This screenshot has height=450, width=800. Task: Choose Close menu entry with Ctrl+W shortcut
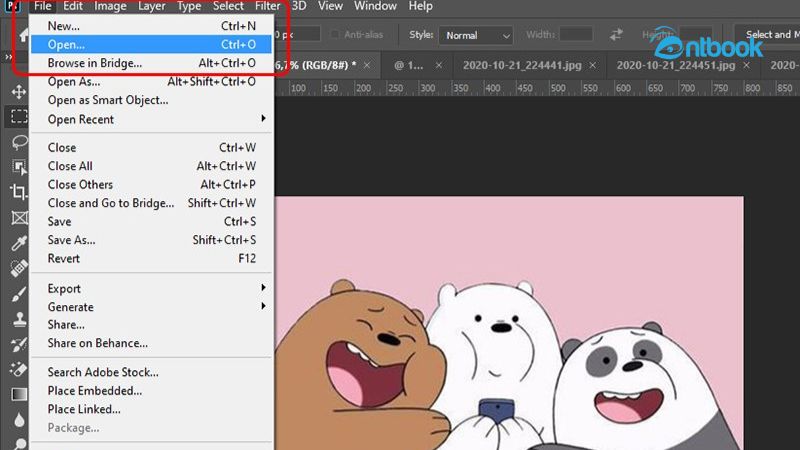coord(152,147)
